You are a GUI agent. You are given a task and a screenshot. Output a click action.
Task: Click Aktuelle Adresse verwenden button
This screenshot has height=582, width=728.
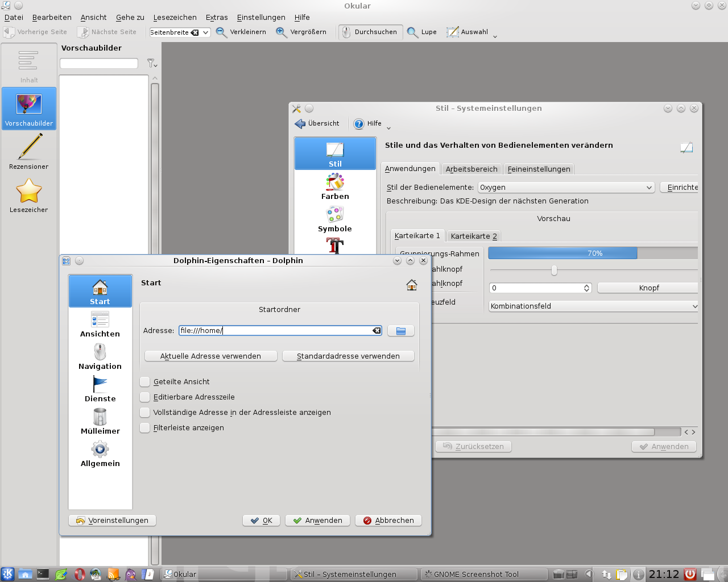[x=211, y=356]
